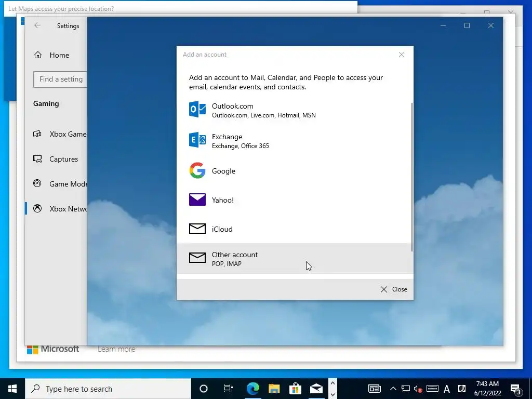Switch to the Mail app on taskbar
Viewport: 532px width, 399px height.
[x=316, y=389]
